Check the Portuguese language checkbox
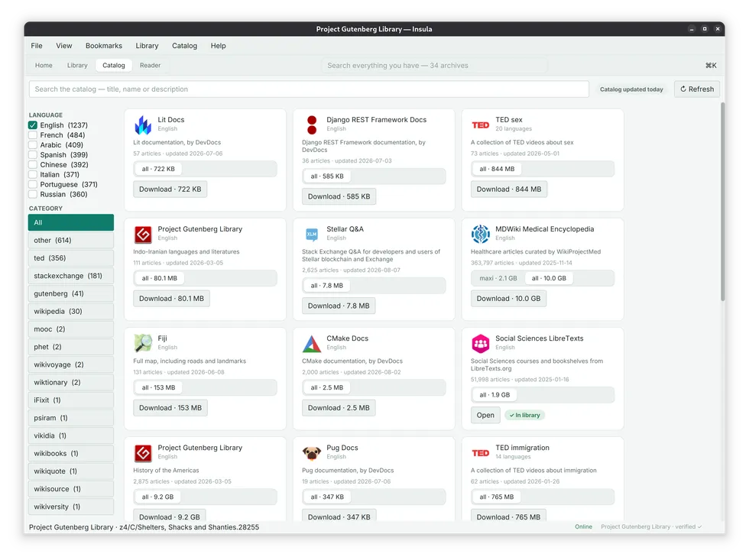This screenshot has height=560, width=749. tap(33, 184)
